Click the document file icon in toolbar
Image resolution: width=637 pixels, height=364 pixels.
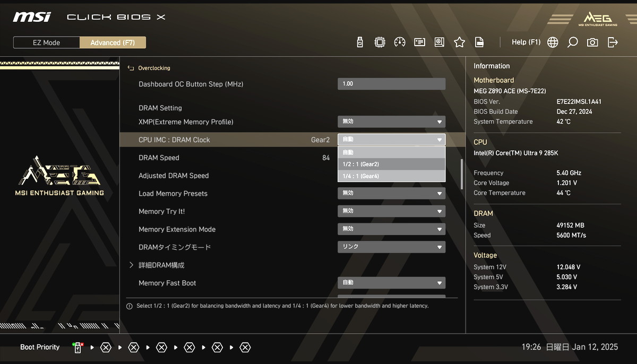(x=479, y=42)
